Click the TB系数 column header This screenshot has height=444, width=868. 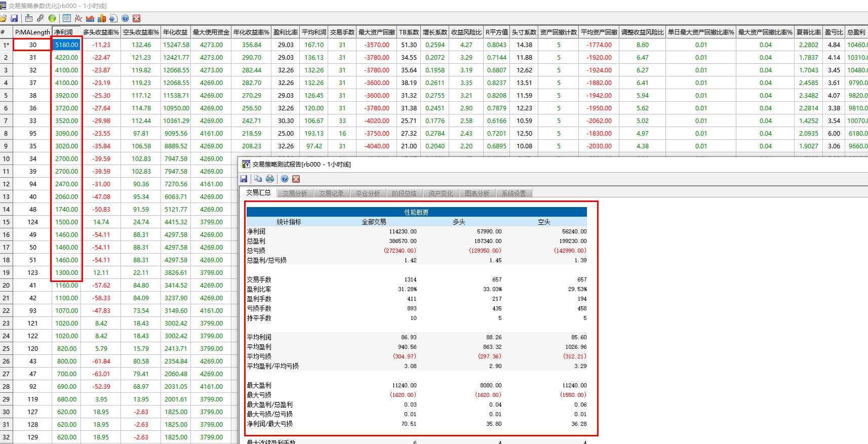click(x=409, y=32)
